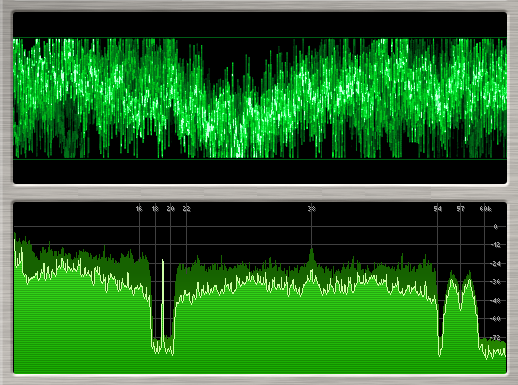Click the 54 frequency marker label
The height and width of the screenshot is (385, 518).
pyautogui.click(x=437, y=209)
